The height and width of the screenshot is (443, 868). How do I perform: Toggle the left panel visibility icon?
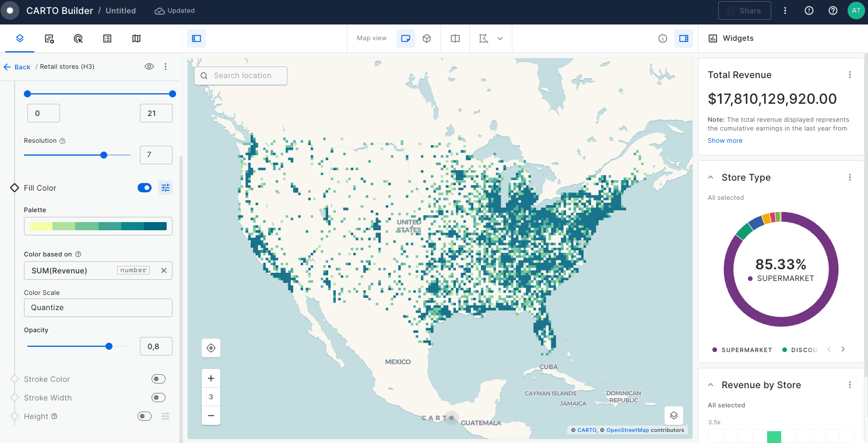(196, 38)
